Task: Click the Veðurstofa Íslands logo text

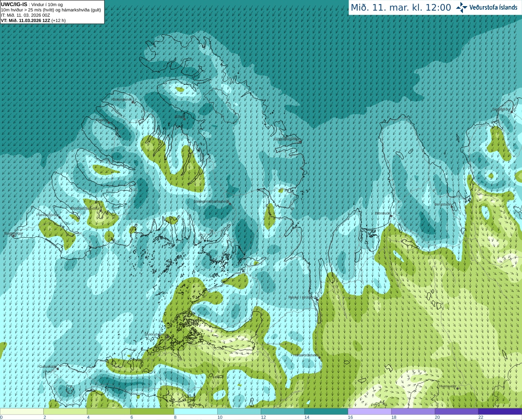Action: coord(493,7)
